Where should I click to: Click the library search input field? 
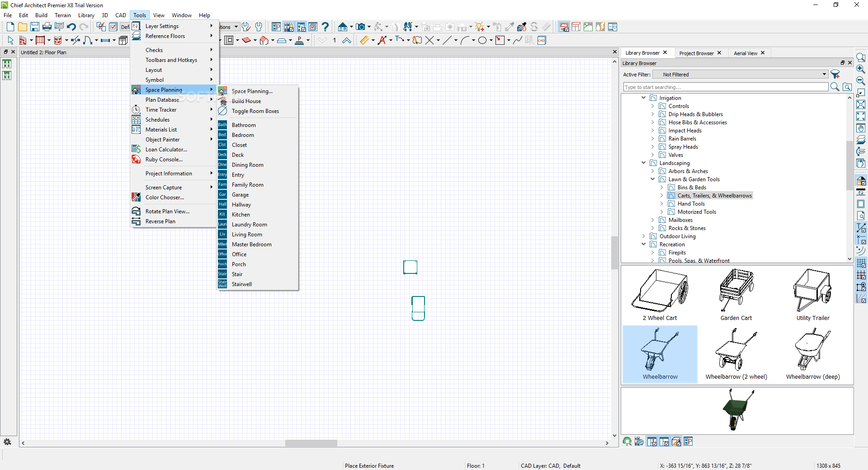tap(726, 87)
